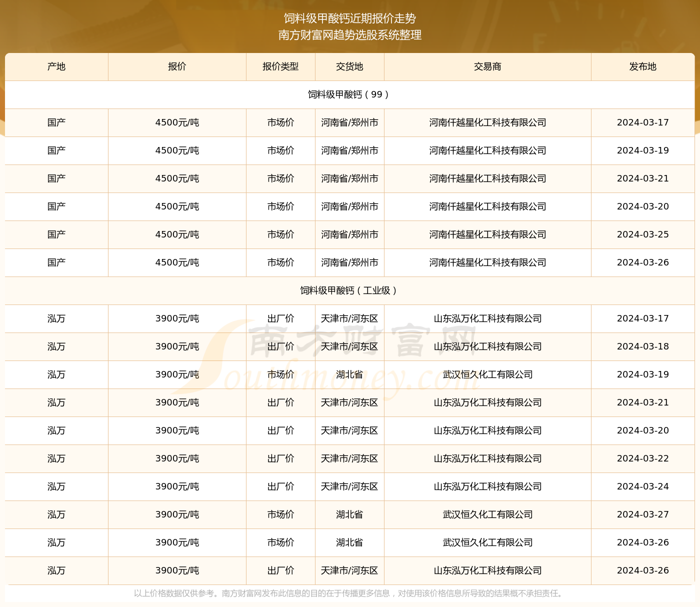Click 河南省/郑州市 in the 2024-03-20 国产 row
Image resolution: width=700 pixels, height=607 pixels.
pyautogui.click(x=349, y=206)
